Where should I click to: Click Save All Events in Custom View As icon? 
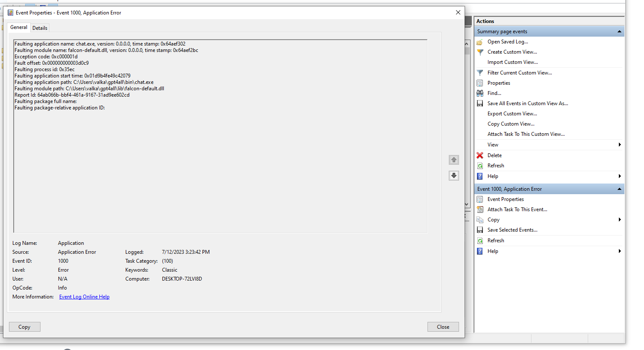point(480,103)
